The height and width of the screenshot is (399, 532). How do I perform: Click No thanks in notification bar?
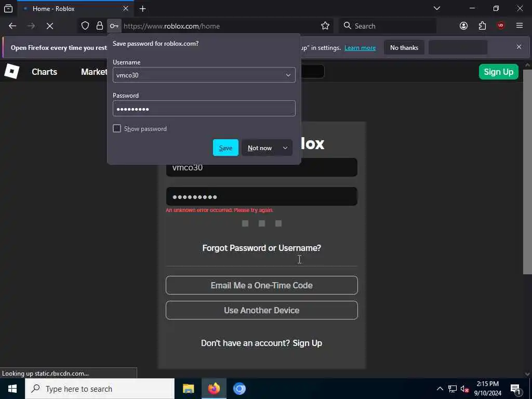(404, 47)
